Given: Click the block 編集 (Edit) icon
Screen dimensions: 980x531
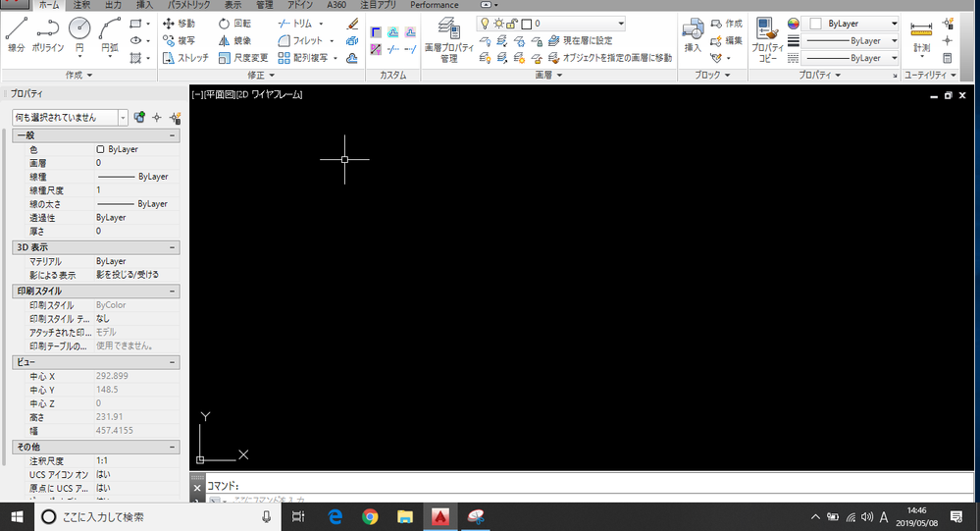Looking at the screenshot, I should click(x=726, y=40).
